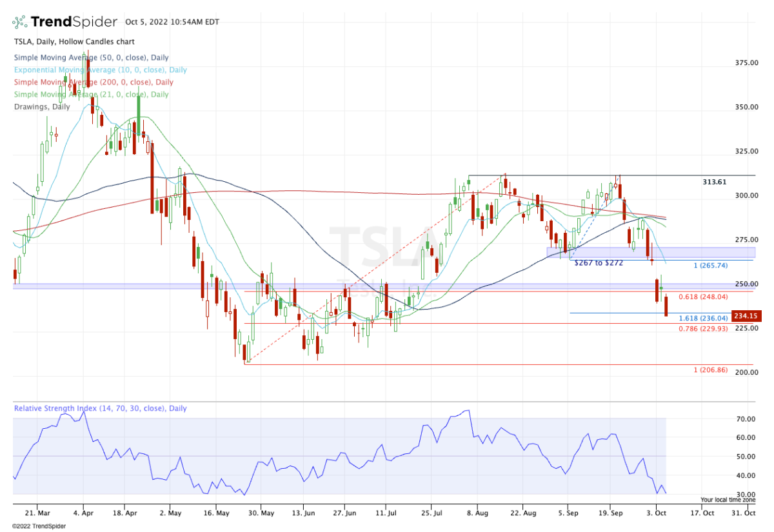774x532 pixels.
Task: Click the TrendSpider spider logo icon
Action: click(20, 22)
